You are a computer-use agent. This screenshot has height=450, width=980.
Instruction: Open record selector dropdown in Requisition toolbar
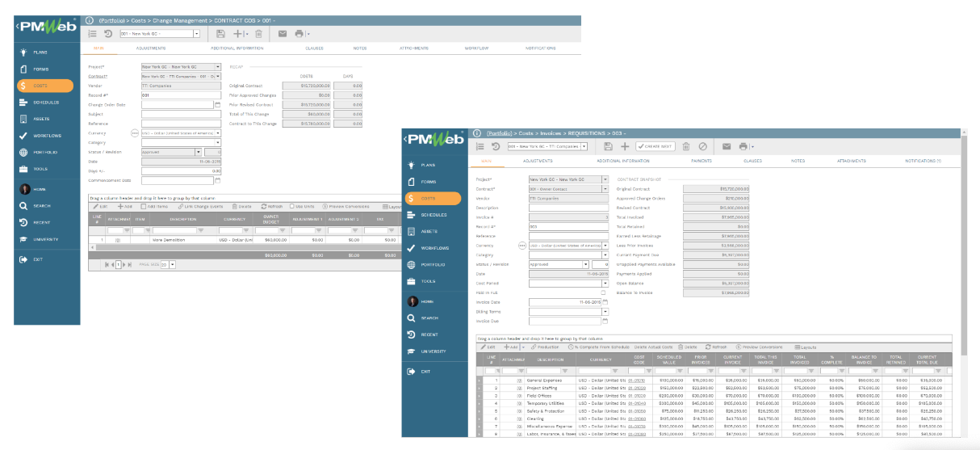(x=584, y=146)
